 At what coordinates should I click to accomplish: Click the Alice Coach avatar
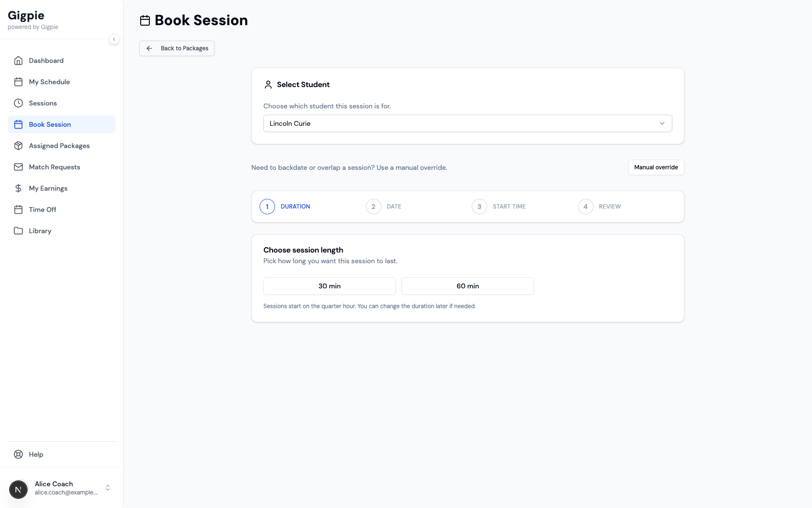(18, 490)
